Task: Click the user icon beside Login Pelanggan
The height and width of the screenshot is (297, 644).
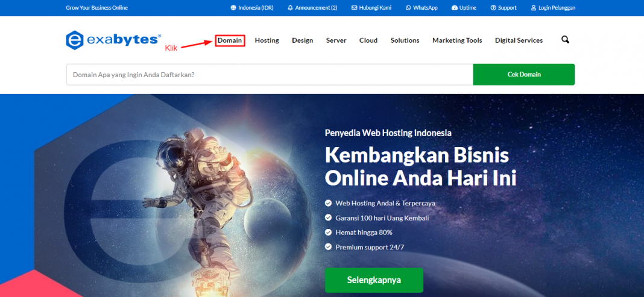Action: coord(534,8)
